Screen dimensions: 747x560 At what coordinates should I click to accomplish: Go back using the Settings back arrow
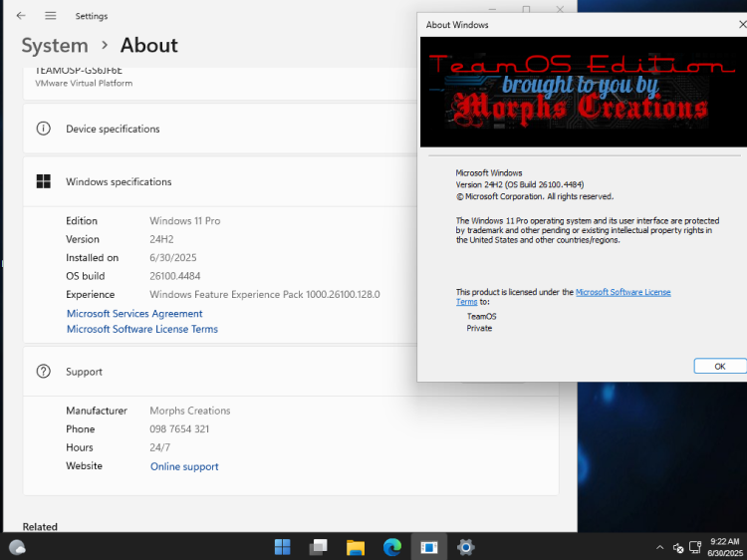21,16
